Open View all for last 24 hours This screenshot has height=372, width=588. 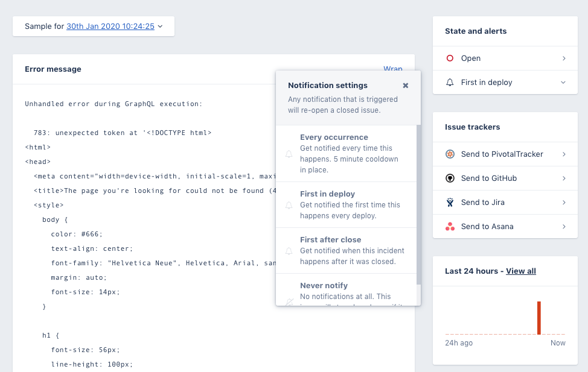(x=520, y=271)
